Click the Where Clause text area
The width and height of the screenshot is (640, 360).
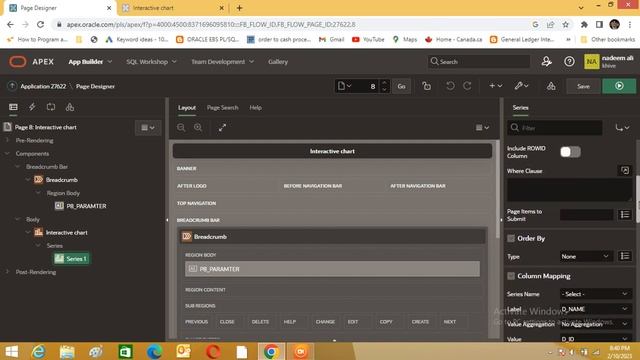tap(570, 190)
